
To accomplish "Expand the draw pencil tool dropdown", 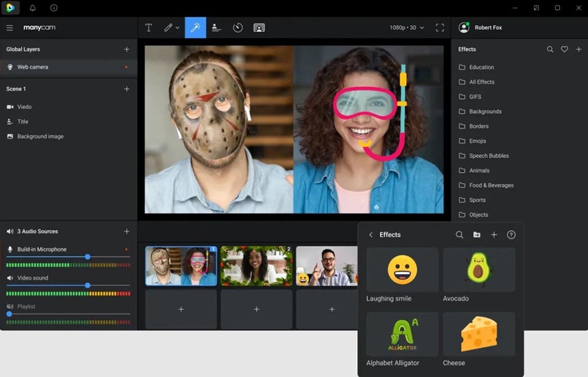I will pyautogui.click(x=178, y=28).
